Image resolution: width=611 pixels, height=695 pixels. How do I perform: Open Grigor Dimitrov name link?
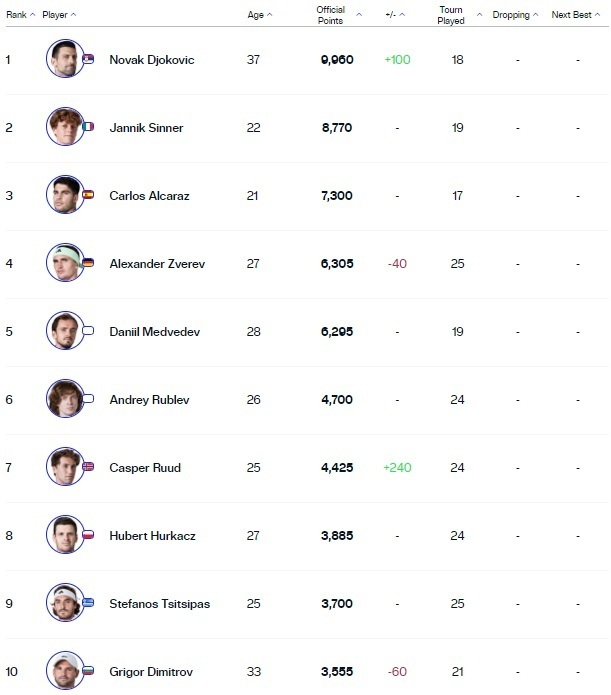click(151, 671)
